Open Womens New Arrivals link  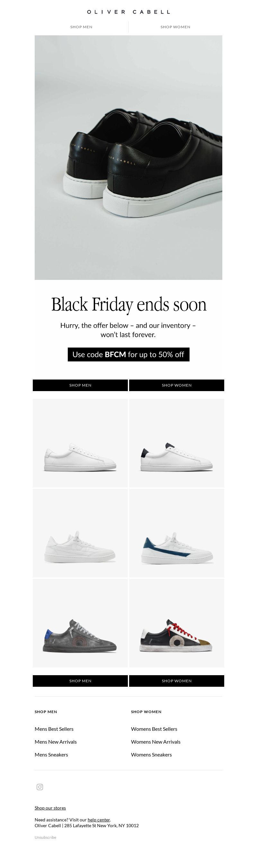(155, 742)
